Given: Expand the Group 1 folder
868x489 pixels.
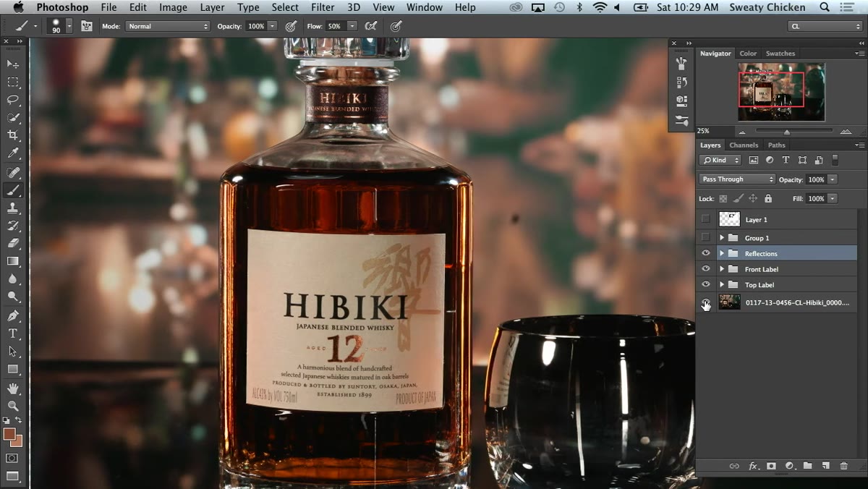Looking at the screenshot, I should tap(722, 237).
